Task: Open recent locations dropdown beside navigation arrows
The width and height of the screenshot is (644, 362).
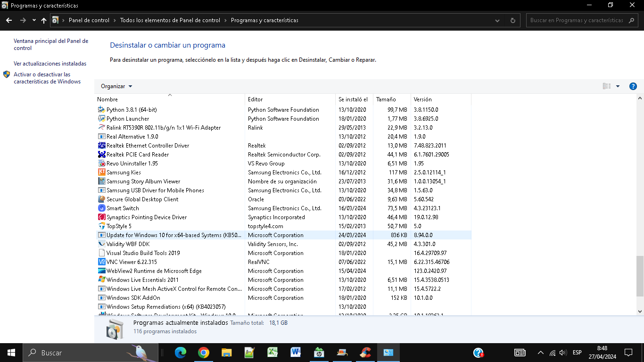Action: 34,20
